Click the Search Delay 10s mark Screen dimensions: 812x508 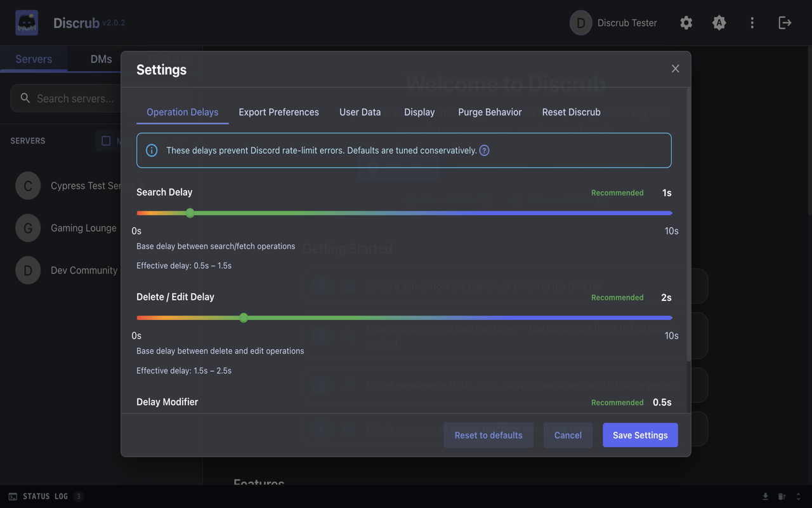tap(672, 231)
